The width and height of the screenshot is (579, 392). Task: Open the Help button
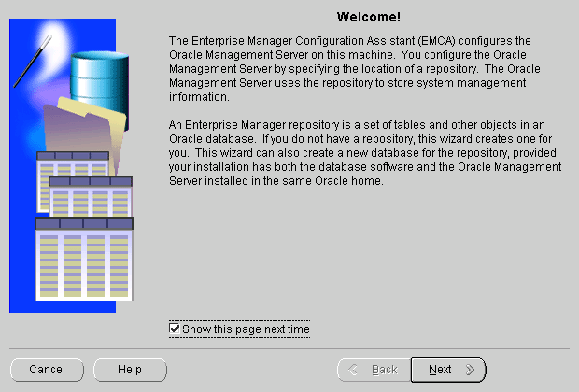point(130,370)
